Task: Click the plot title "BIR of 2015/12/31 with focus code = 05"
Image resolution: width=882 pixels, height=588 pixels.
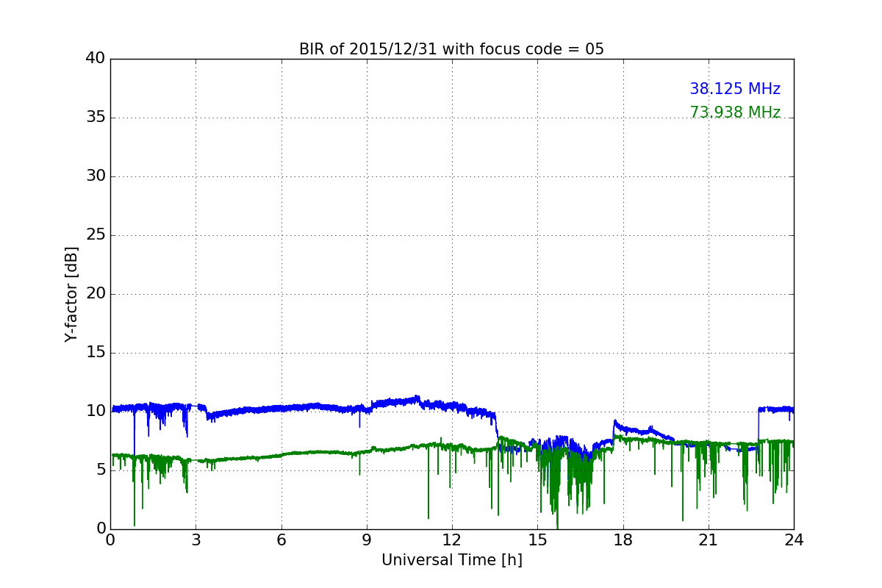Action: point(451,49)
